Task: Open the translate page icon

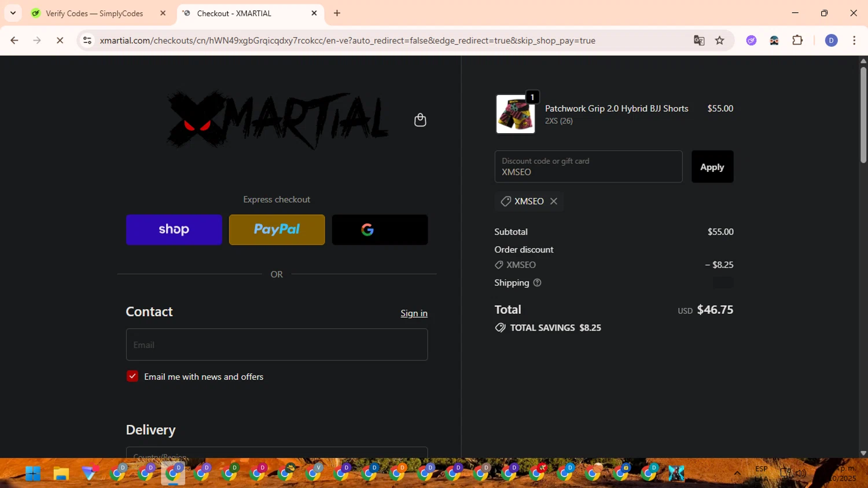Action: (699, 41)
